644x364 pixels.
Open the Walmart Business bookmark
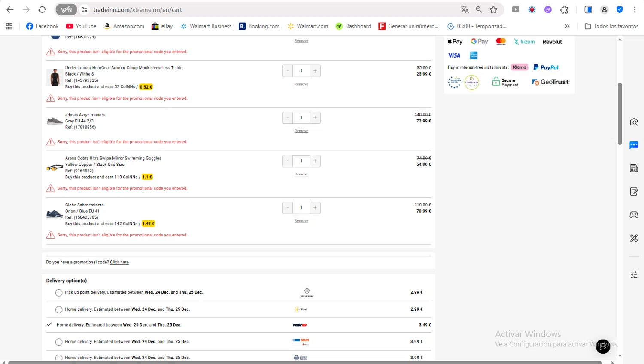pyautogui.click(x=206, y=26)
